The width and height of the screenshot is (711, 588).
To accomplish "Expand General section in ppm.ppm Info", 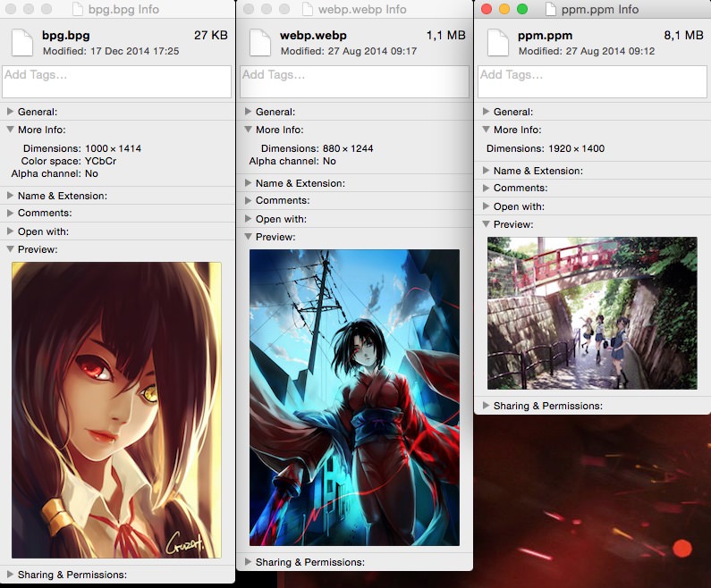I will (x=487, y=111).
